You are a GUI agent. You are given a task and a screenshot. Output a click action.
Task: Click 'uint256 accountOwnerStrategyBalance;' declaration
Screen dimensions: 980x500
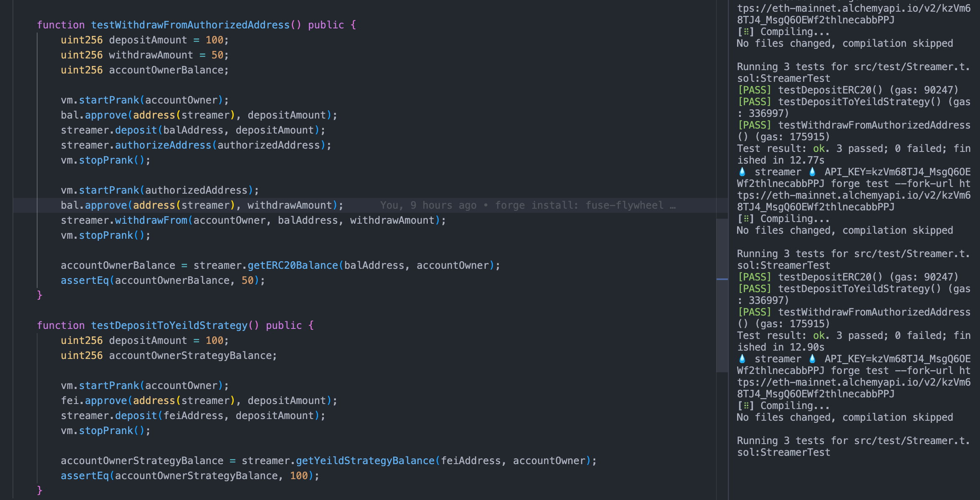[x=169, y=356]
